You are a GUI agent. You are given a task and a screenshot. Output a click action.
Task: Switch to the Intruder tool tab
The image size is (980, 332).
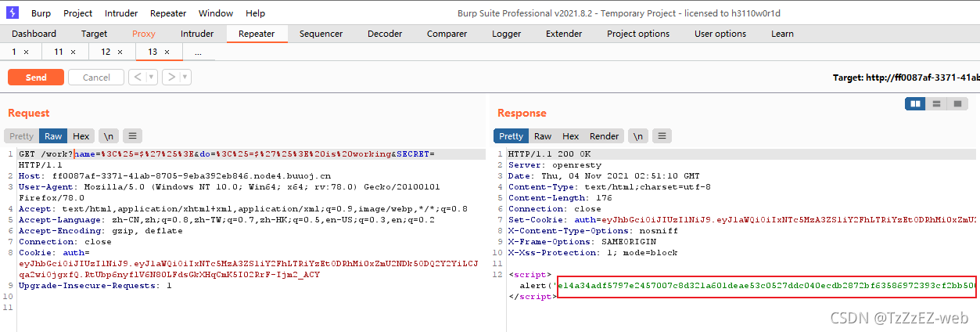point(197,34)
